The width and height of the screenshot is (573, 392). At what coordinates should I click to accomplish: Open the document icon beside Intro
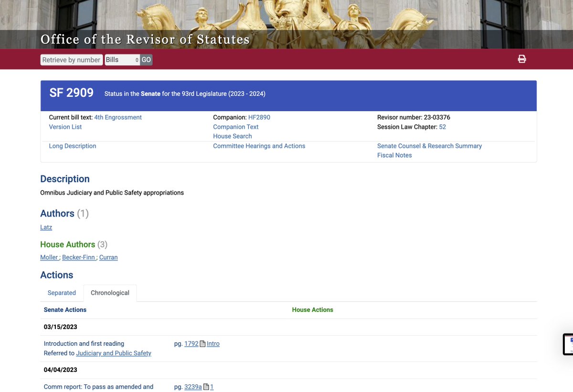202,344
